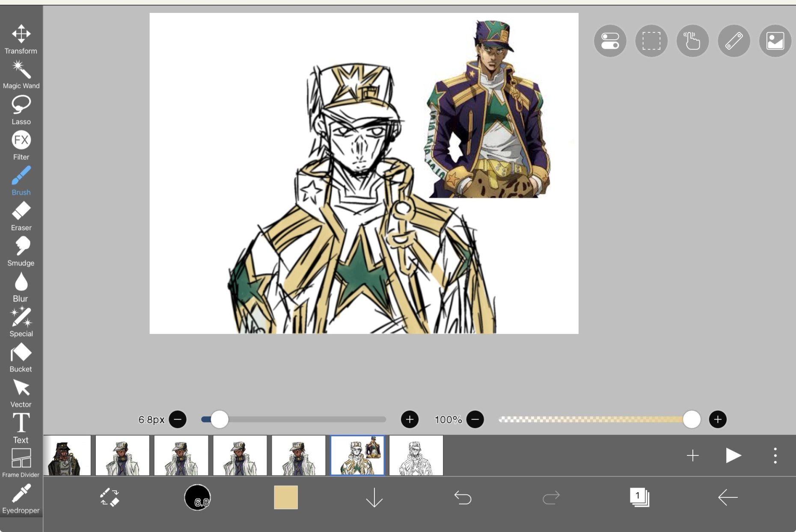The width and height of the screenshot is (796, 532).
Task: Pick the Smudge tool
Action: pos(21,251)
